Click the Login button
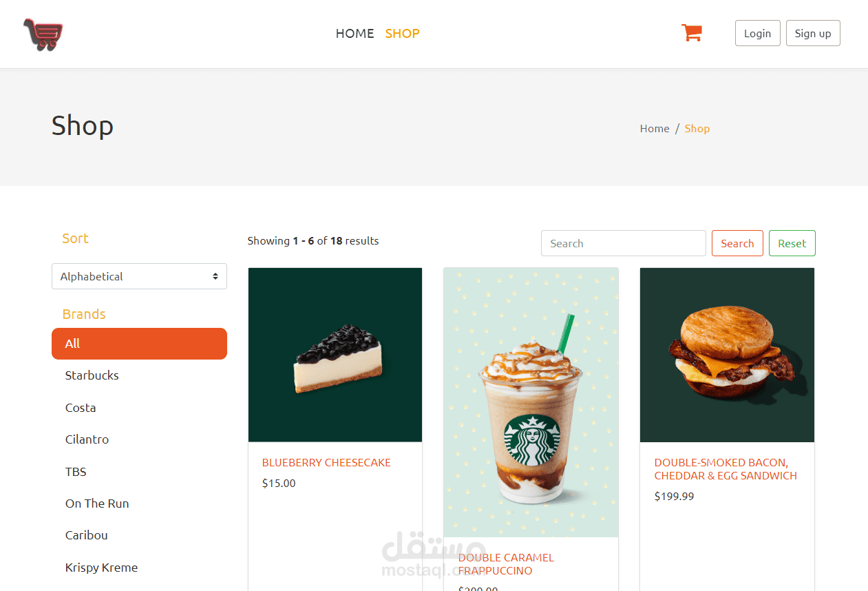 tap(757, 33)
